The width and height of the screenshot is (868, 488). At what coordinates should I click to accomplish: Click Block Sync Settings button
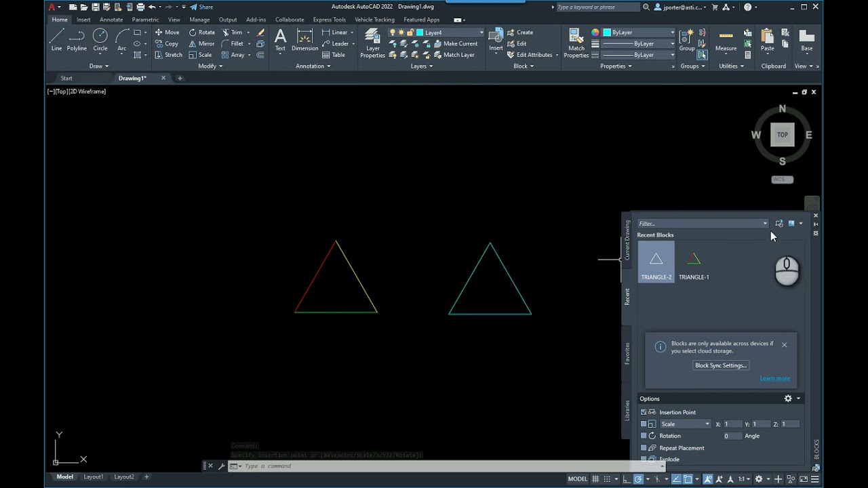[x=721, y=365]
